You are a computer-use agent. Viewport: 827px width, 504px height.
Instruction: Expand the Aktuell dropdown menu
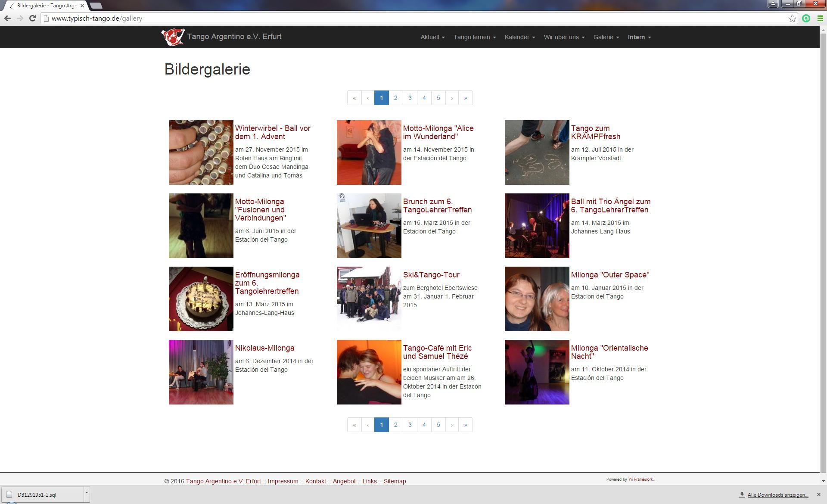coord(432,37)
